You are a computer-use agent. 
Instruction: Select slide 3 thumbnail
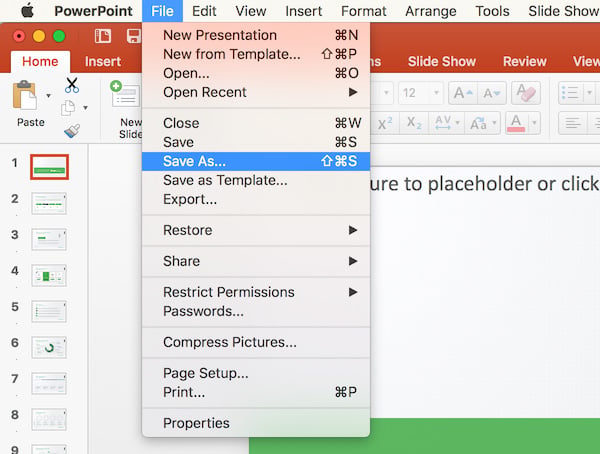coord(49,239)
